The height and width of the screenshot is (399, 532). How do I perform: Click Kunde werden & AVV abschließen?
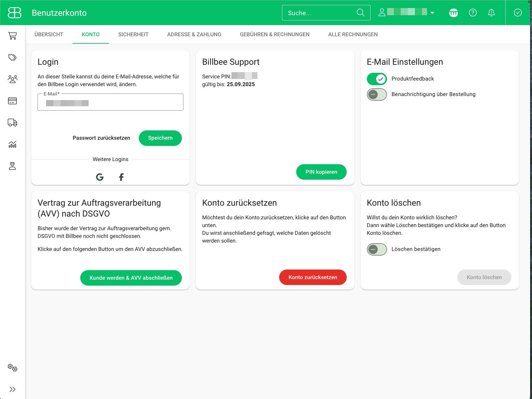[x=131, y=278]
